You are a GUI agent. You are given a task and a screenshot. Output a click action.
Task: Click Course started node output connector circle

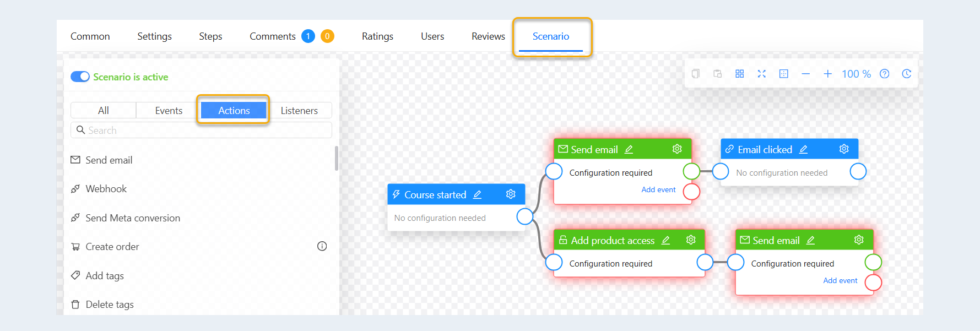click(525, 216)
